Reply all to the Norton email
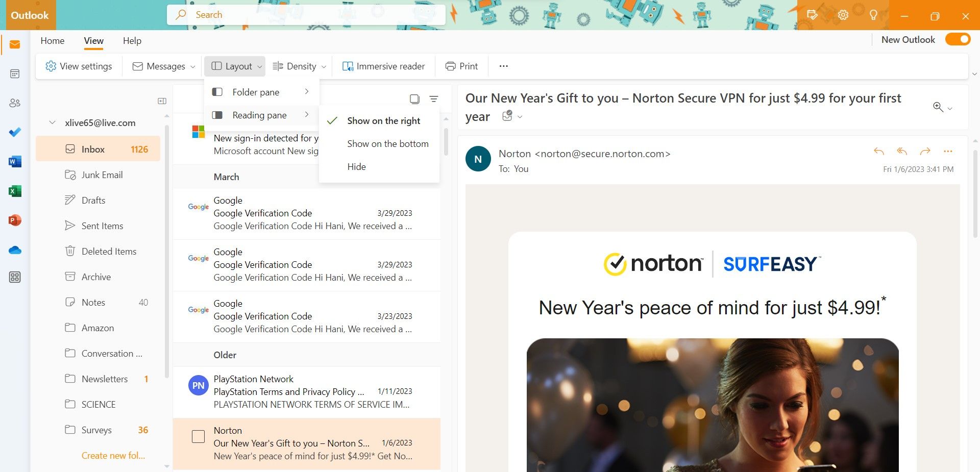Image resolution: width=980 pixels, height=472 pixels. (902, 151)
